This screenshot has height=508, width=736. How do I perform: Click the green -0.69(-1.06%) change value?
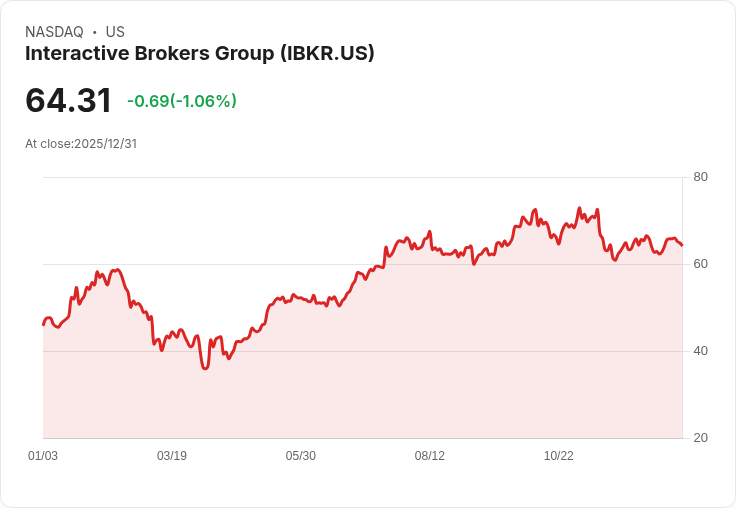click(182, 101)
